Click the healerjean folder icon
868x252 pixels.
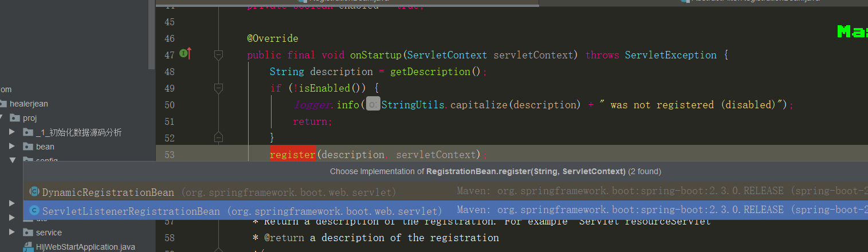pyautogui.click(x=2, y=104)
